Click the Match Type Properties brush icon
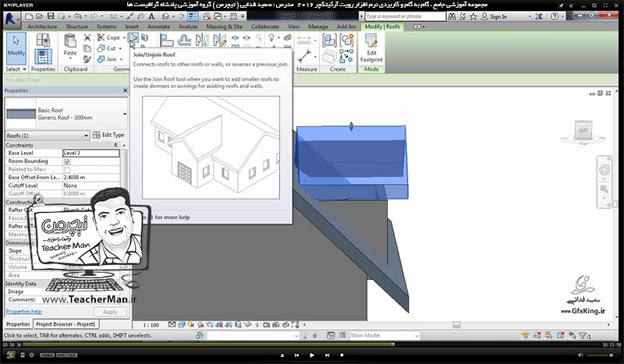The image size is (624, 364). click(x=87, y=59)
